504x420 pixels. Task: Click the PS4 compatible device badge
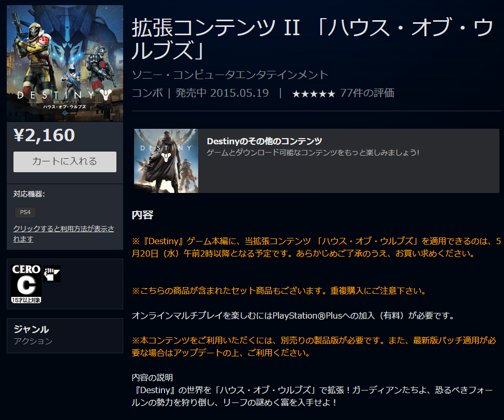25,212
